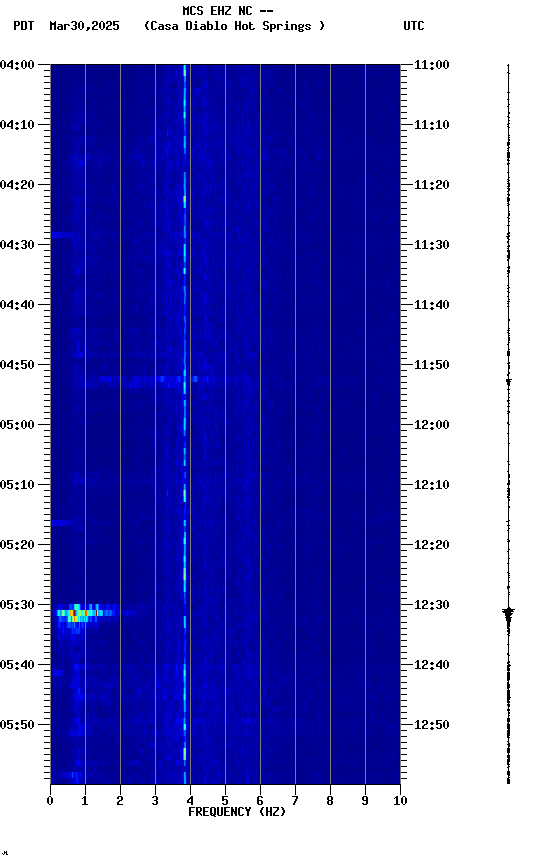Click the 05:20 PDT time label
This screenshot has height=864, width=552.
click(17, 546)
